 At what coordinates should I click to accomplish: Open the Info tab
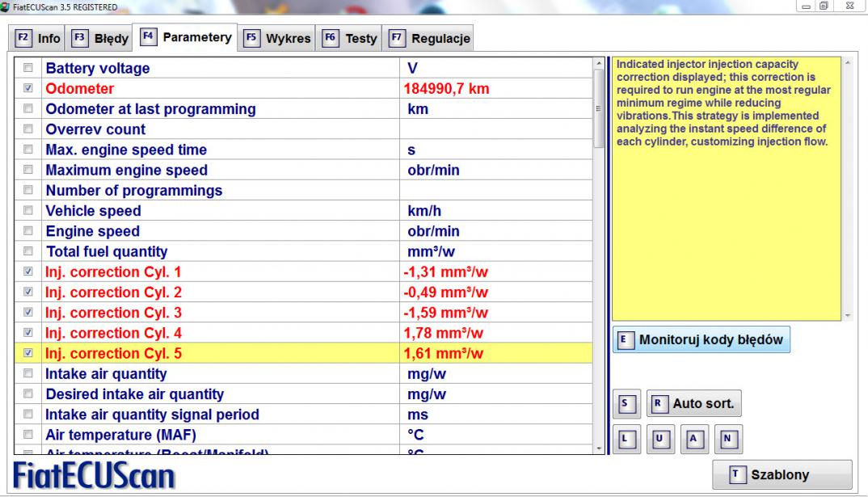pyautogui.click(x=37, y=38)
